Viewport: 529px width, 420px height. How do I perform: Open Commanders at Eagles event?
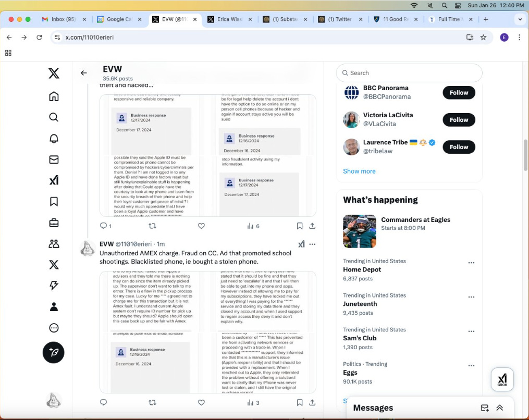(409, 231)
